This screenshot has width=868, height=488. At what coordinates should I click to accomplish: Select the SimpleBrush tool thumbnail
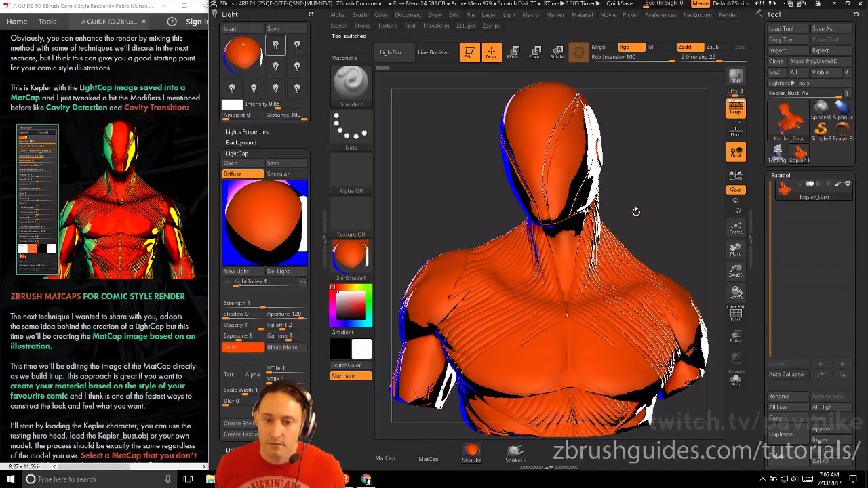coord(821,129)
